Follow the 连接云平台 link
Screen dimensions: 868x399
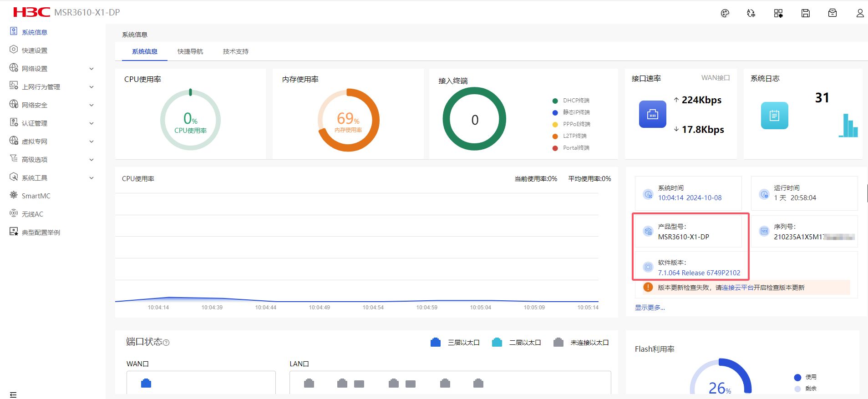coord(738,288)
